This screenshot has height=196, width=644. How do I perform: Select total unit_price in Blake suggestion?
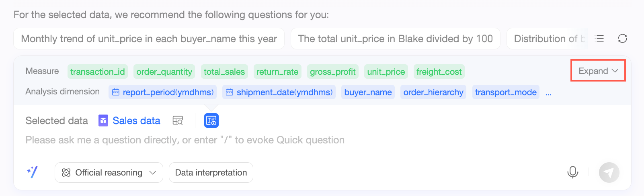395,39
